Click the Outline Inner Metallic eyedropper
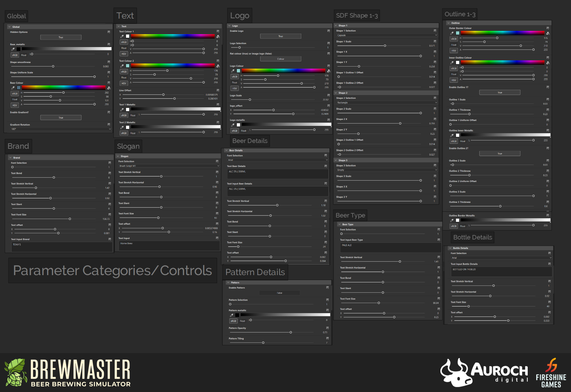 point(452,135)
